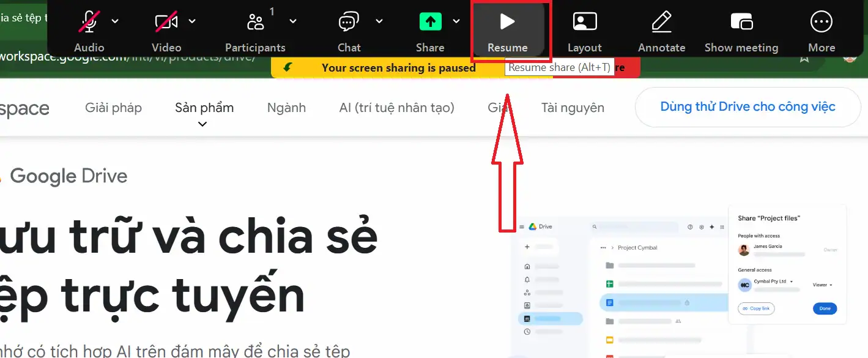The image size is (868, 358).
Task: Open the Tài nguyên menu
Action: coord(573,108)
